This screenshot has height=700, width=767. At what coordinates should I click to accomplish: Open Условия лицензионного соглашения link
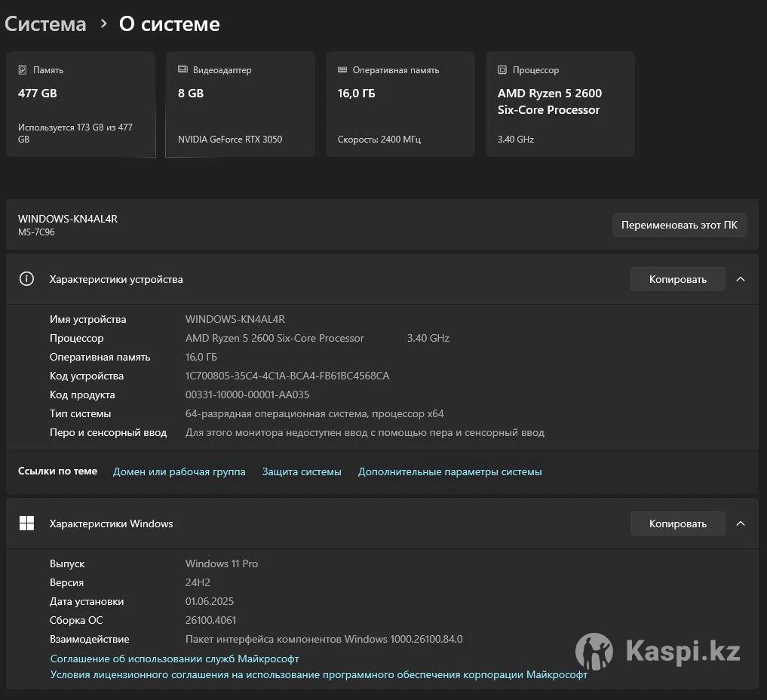[319, 674]
